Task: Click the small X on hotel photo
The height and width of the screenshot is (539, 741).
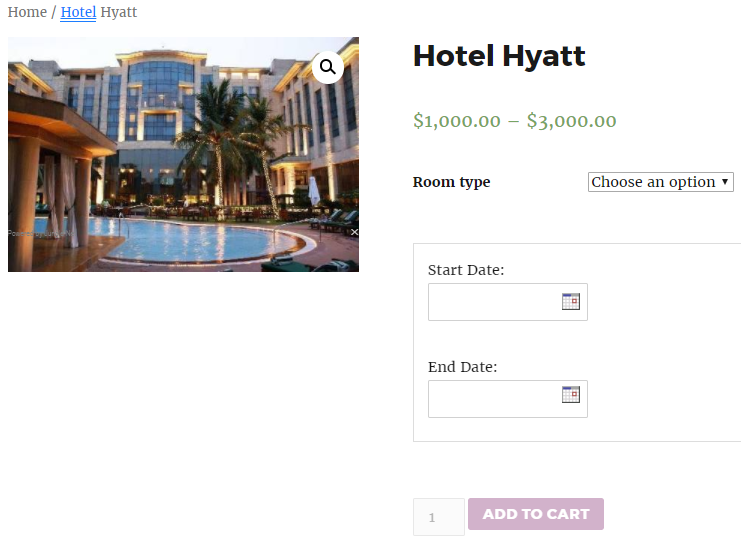Action: [354, 232]
